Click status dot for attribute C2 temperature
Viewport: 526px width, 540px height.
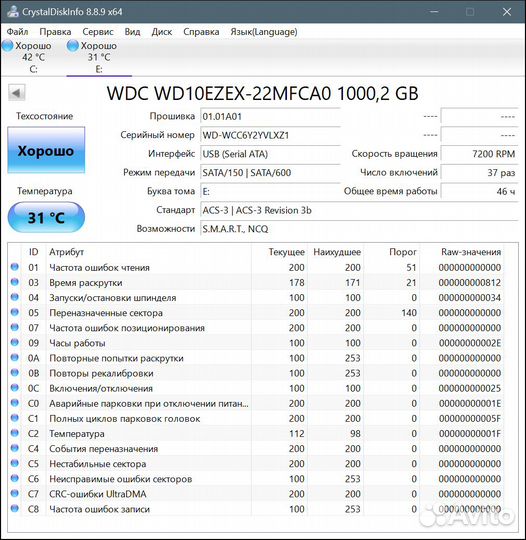pyautogui.click(x=15, y=433)
